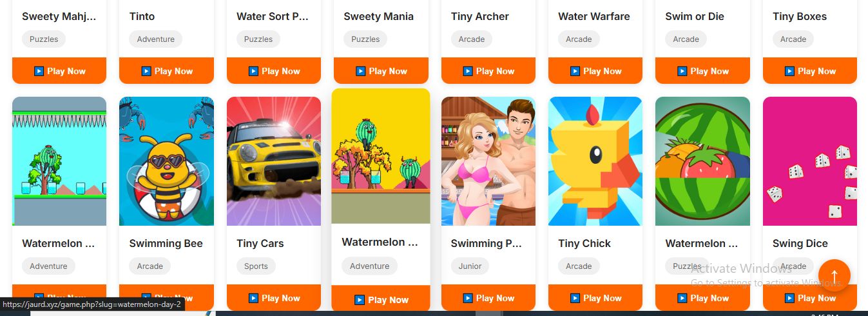Click Puzzles tag under Water Sort

click(x=258, y=39)
